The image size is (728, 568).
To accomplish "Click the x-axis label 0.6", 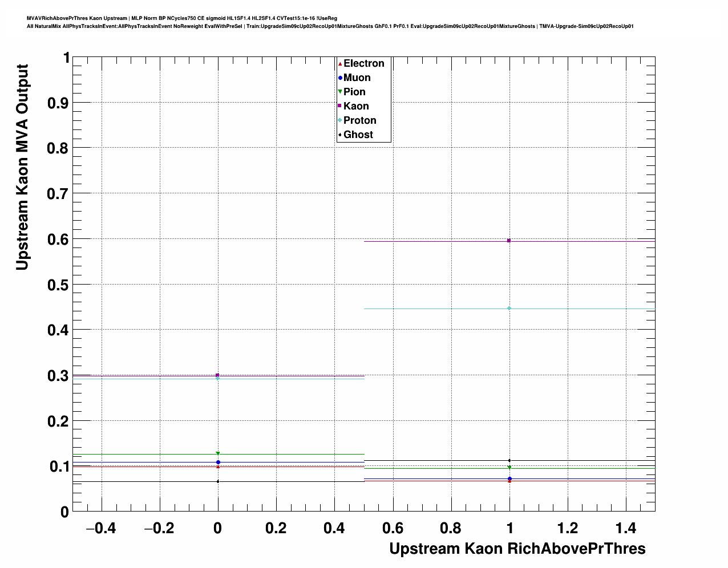I will pyautogui.click(x=393, y=528).
